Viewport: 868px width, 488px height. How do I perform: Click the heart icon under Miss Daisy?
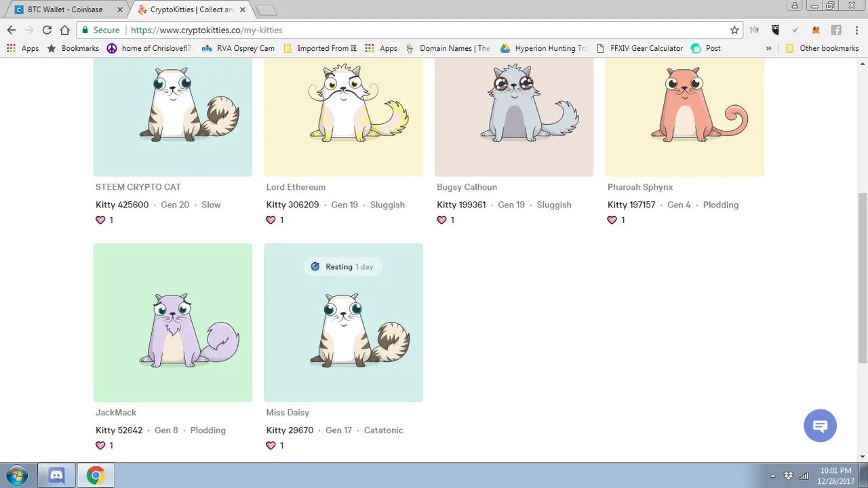point(271,445)
